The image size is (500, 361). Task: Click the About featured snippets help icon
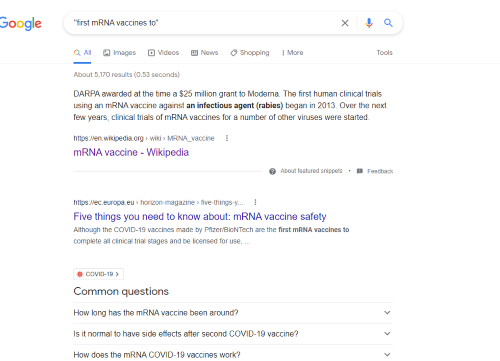coord(272,171)
